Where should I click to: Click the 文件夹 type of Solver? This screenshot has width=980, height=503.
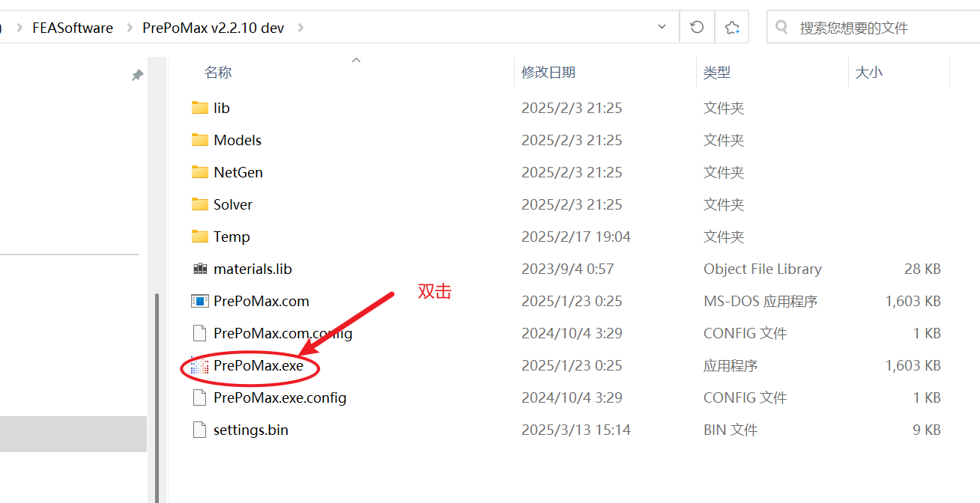pyautogui.click(x=724, y=204)
